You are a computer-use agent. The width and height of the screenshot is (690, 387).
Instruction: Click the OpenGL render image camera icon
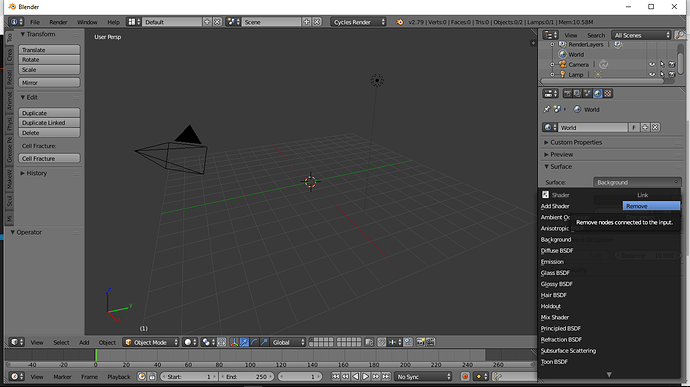(420, 342)
